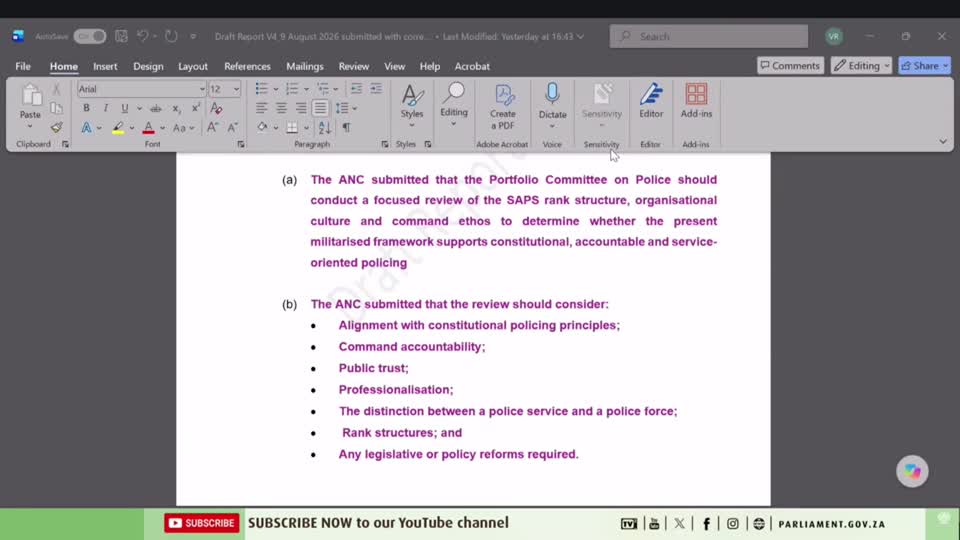Switch to the Insert tab
The image size is (960, 540).
click(x=105, y=66)
